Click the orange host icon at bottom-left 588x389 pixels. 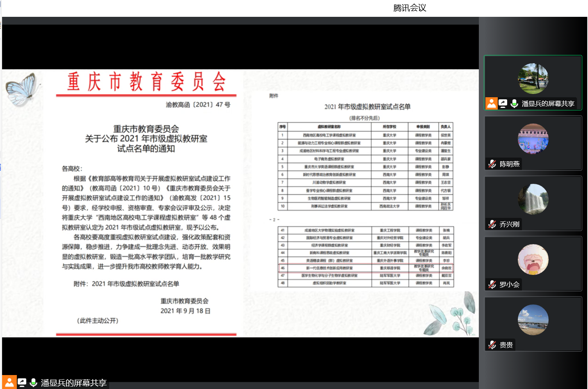click(9, 382)
